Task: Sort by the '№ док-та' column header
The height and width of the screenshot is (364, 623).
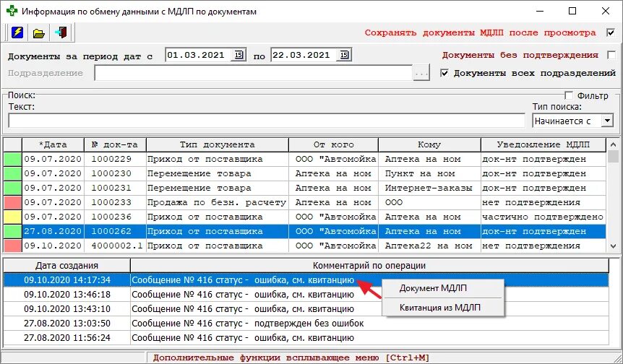Action: [x=115, y=145]
